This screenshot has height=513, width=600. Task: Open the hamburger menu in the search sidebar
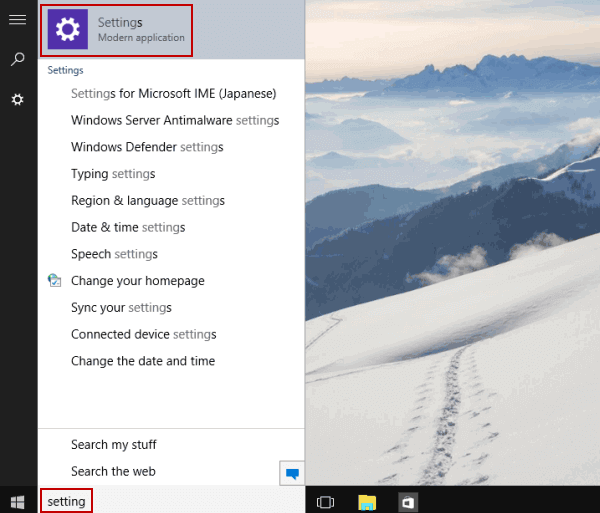(x=18, y=19)
